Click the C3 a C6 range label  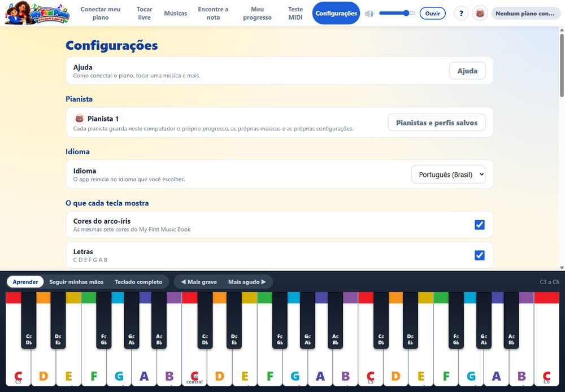(x=550, y=282)
